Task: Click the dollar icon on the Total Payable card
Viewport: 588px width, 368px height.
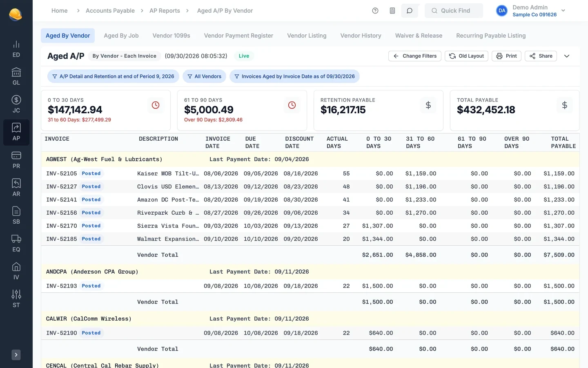Action: tap(565, 105)
